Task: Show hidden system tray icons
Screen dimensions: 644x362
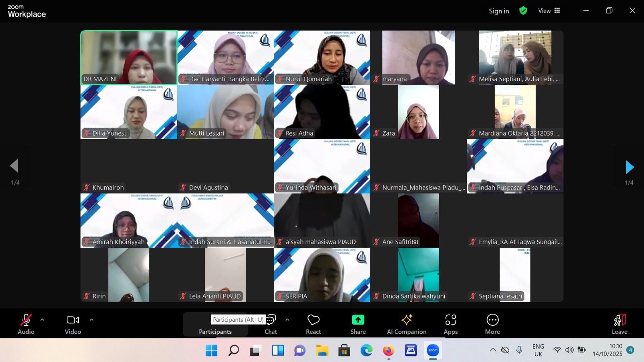Action: pyautogui.click(x=493, y=350)
